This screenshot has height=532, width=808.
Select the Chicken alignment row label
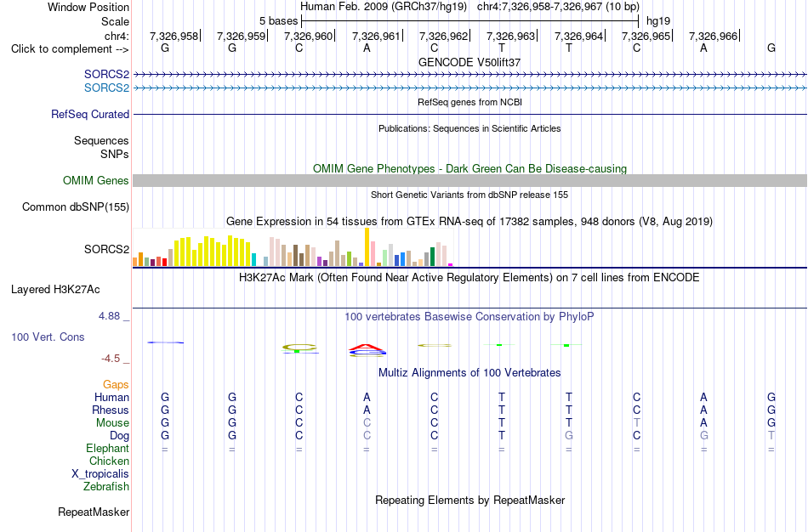(109, 461)
